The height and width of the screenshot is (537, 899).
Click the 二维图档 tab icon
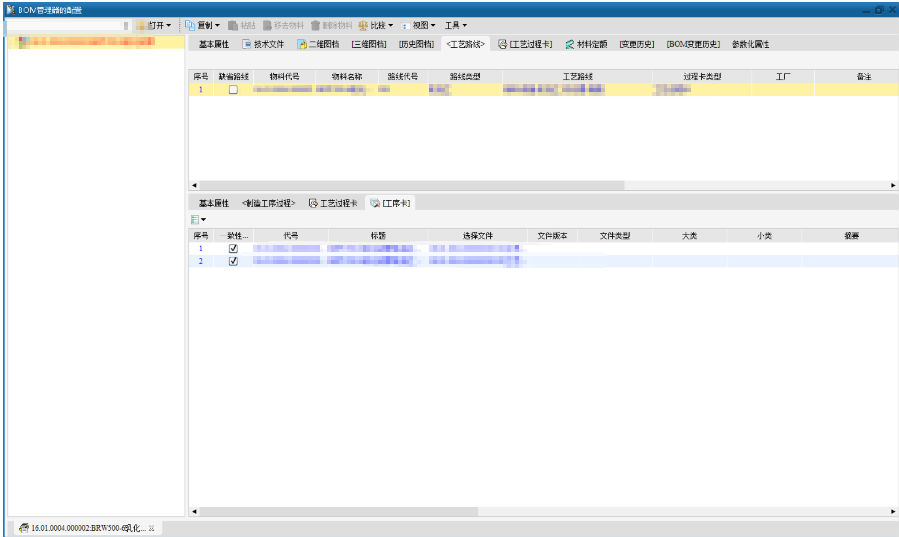[x=301, y=45]
